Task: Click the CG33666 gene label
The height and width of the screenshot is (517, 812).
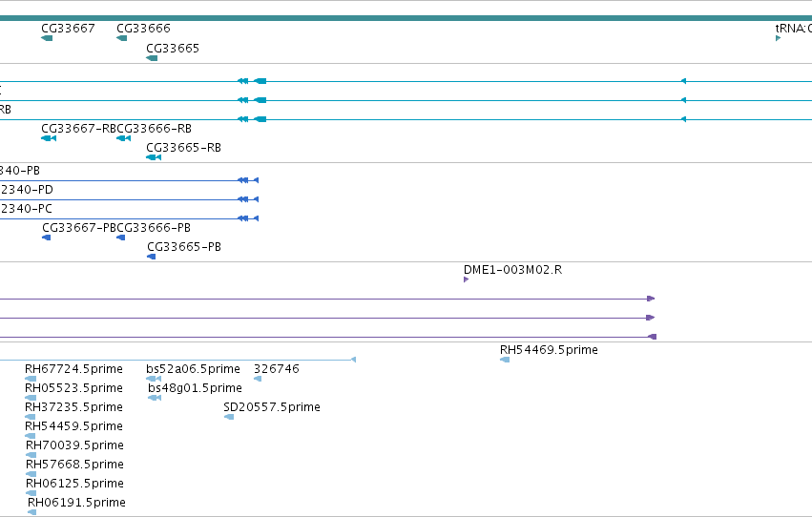Action: point(143,29)
